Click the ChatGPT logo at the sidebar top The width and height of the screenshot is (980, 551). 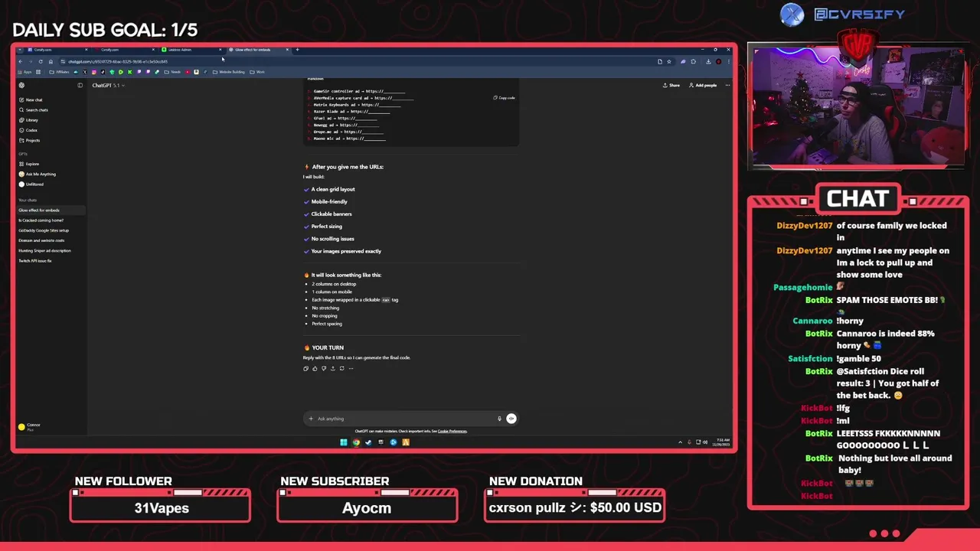tap(21, 85)
